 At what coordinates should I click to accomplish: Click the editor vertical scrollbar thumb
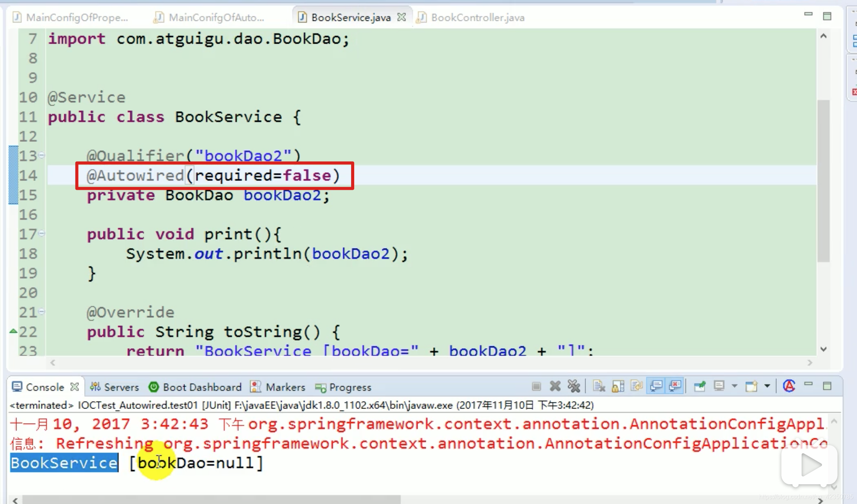(823, 181)
